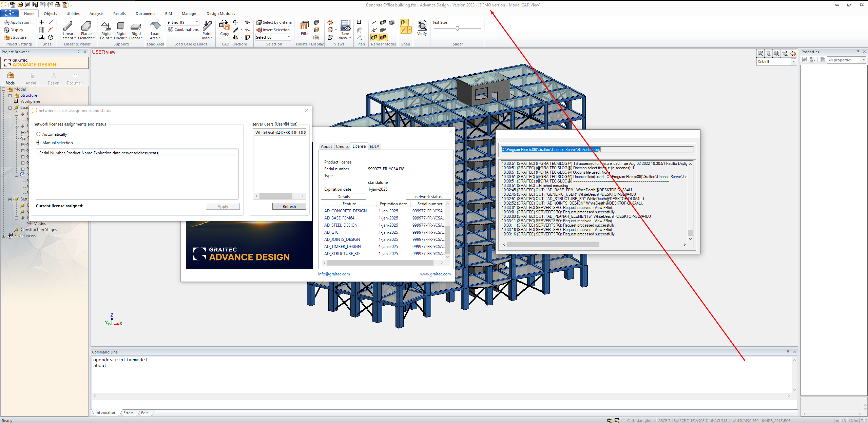Viewport: 868px width, 423px height.
Task: Click the Display settings icon
Action: point(7,30)
